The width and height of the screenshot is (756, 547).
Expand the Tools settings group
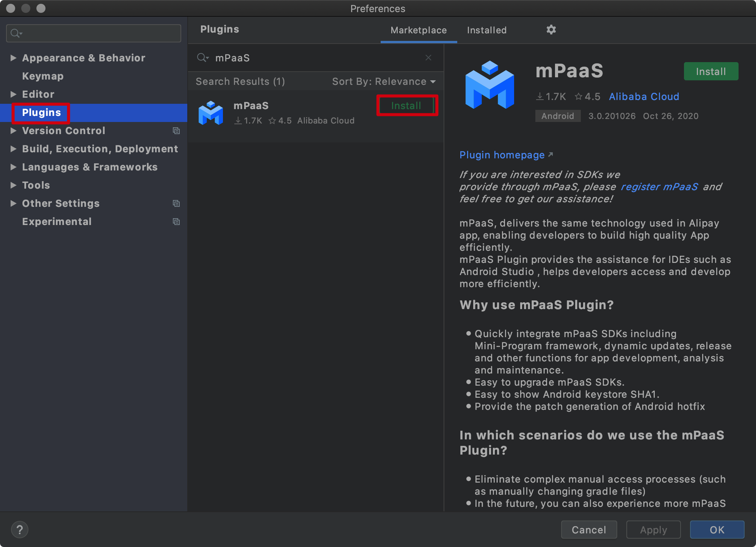click(13, 185)
